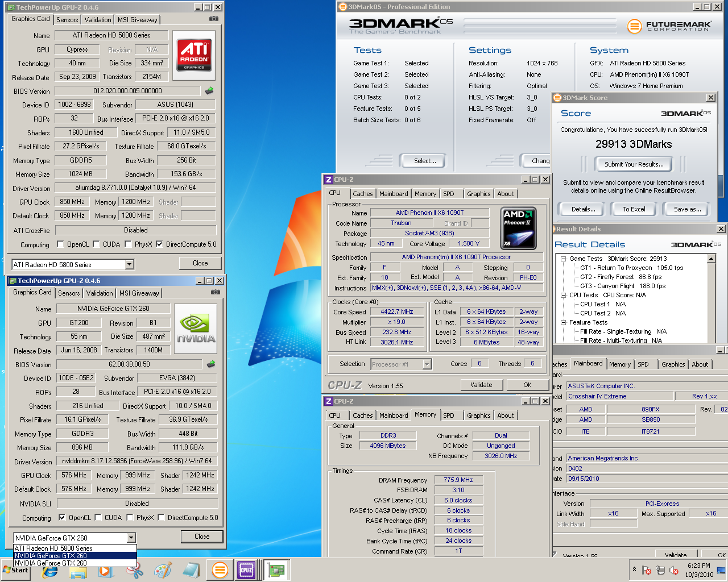This screenshot has height=582, width=728.
Task: Collapse the open NVIDIA GeForce GTX 260 dropdown arrow
Action: click(x=131, y=538)
